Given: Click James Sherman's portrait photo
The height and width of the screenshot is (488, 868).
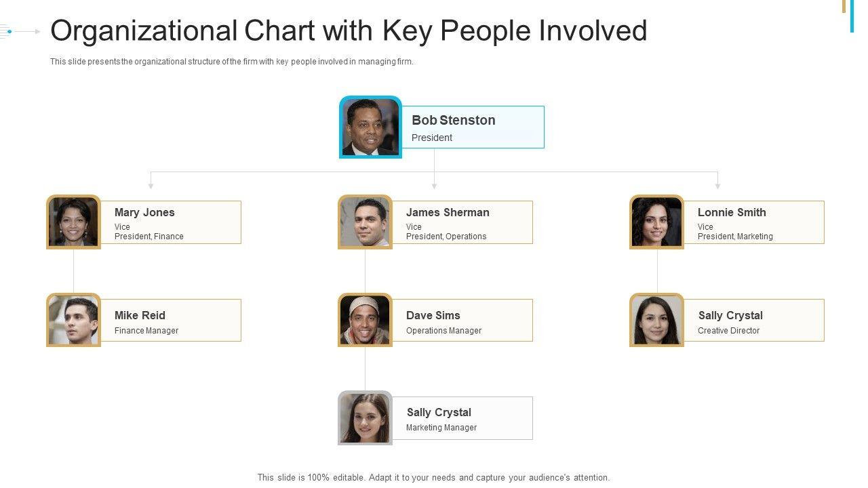Looking at the screenshot, I should click(365, 222).
